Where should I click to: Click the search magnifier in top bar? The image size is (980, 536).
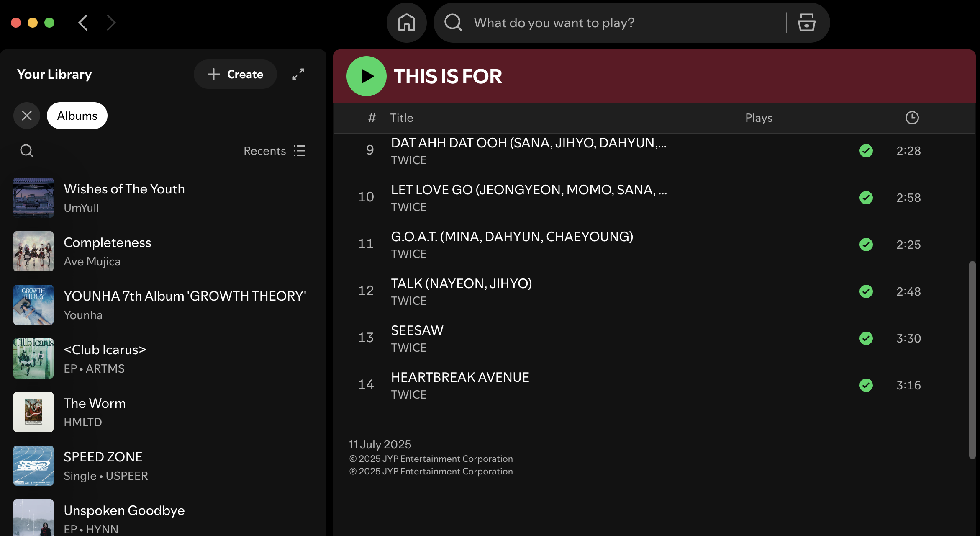tap(453, 23)
